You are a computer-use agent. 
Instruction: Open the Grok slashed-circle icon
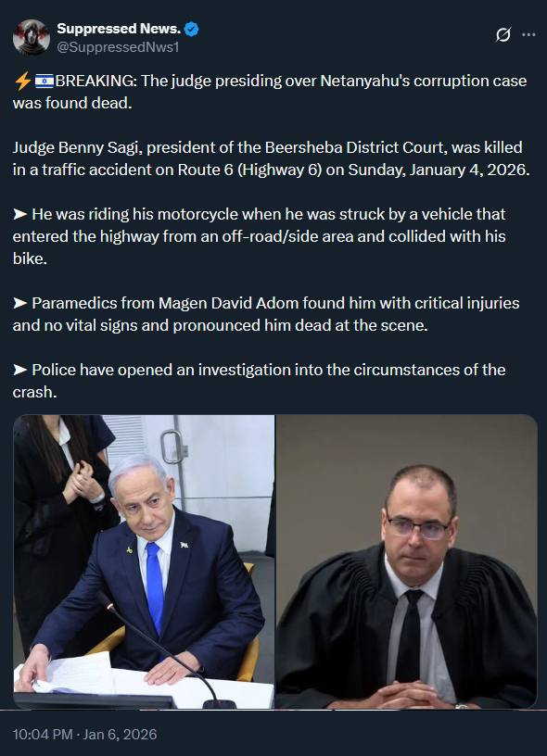[x=503, y=34]
